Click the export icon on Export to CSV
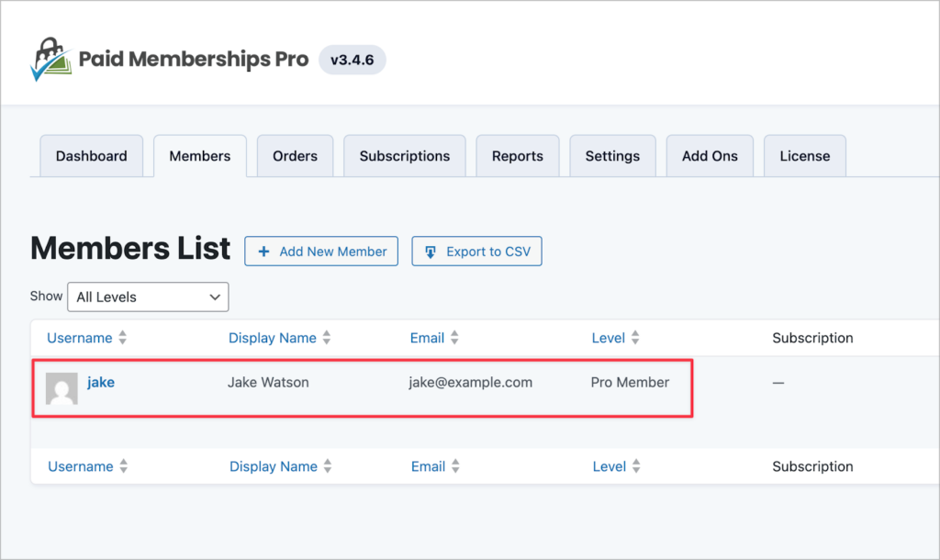 coord(431,251)
